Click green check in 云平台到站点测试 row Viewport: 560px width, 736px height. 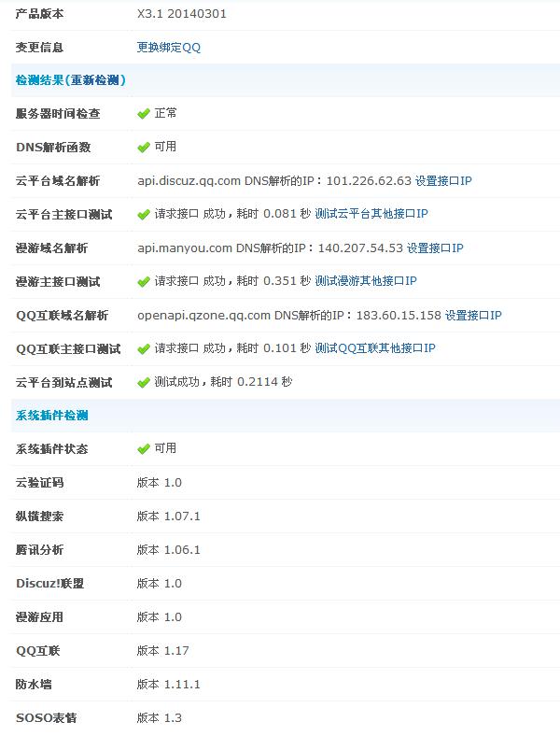pyautogui.click(x=144, y=383)
